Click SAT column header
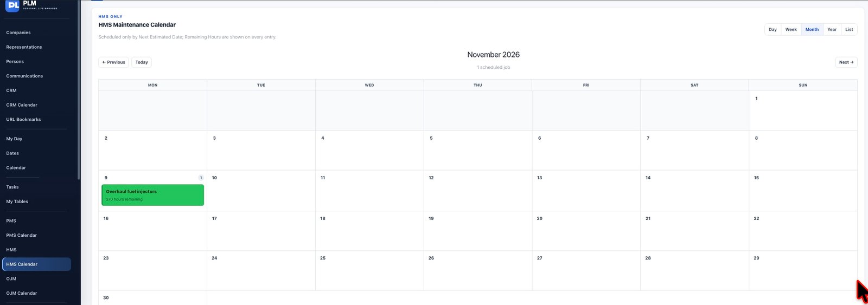This screenshot has width=868, height=305. (694, 85)
